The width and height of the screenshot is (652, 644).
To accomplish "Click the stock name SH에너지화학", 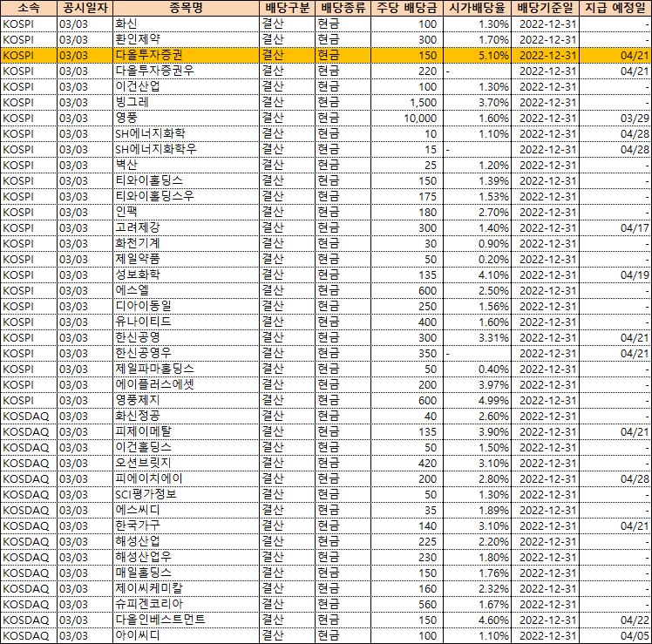I will click(x=150, y=133).
